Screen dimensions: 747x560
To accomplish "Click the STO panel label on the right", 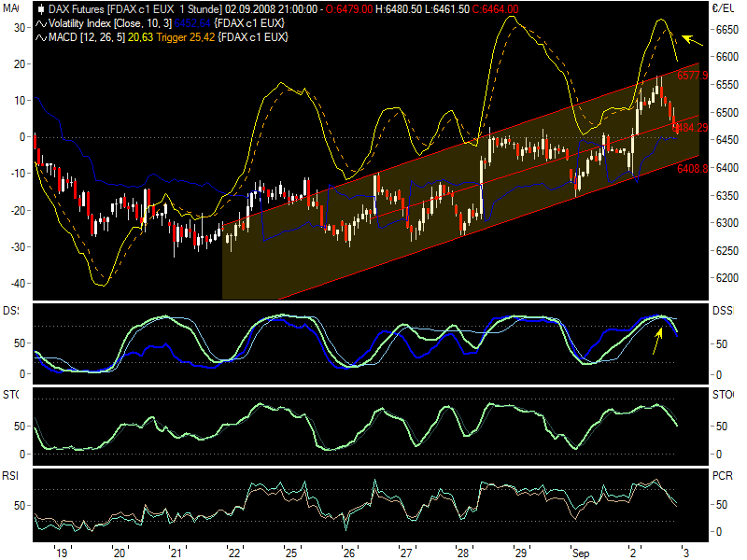I will [x=723, y=395].
